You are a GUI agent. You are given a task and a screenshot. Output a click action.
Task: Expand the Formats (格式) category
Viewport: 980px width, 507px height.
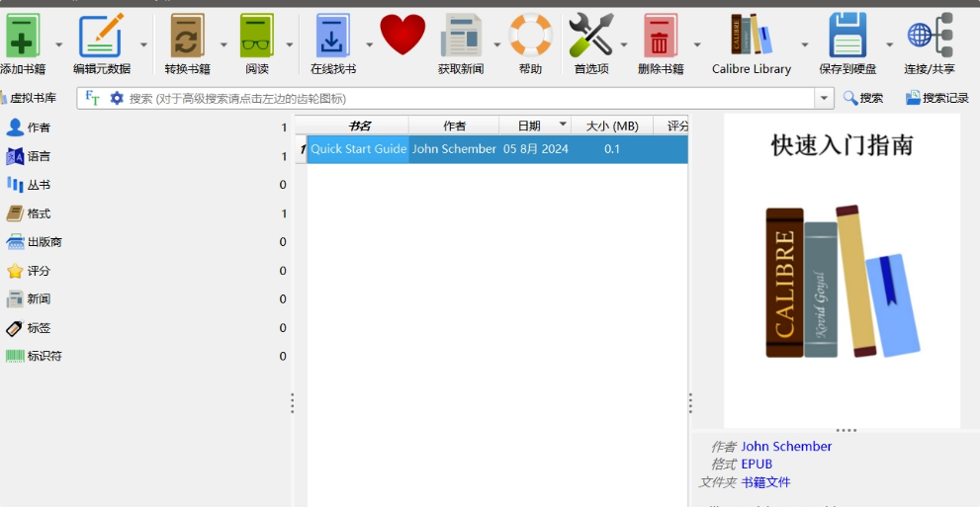[145, 213]
